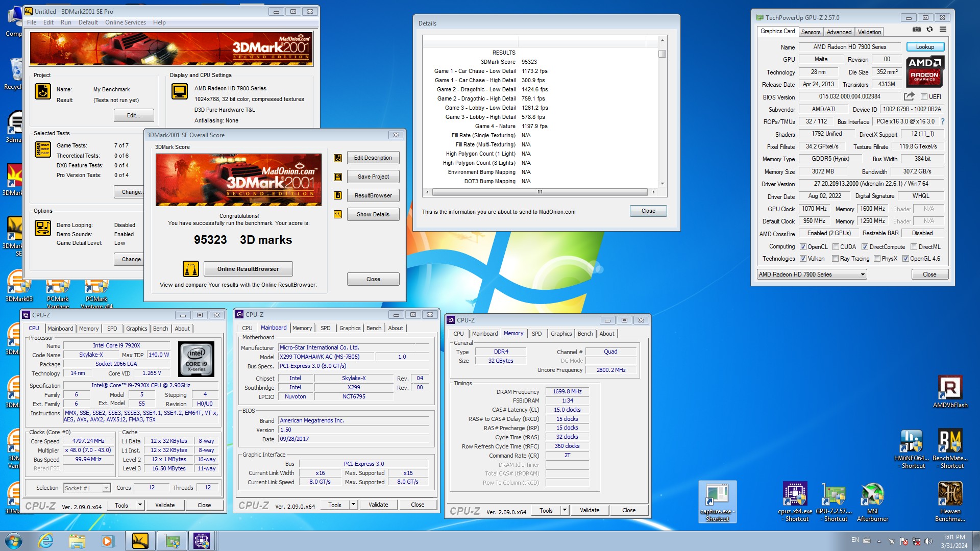Open the Sensors tab in GPU-Z
Screen dimensions: 980x551
pyautogui.click(x=811, y=32)
